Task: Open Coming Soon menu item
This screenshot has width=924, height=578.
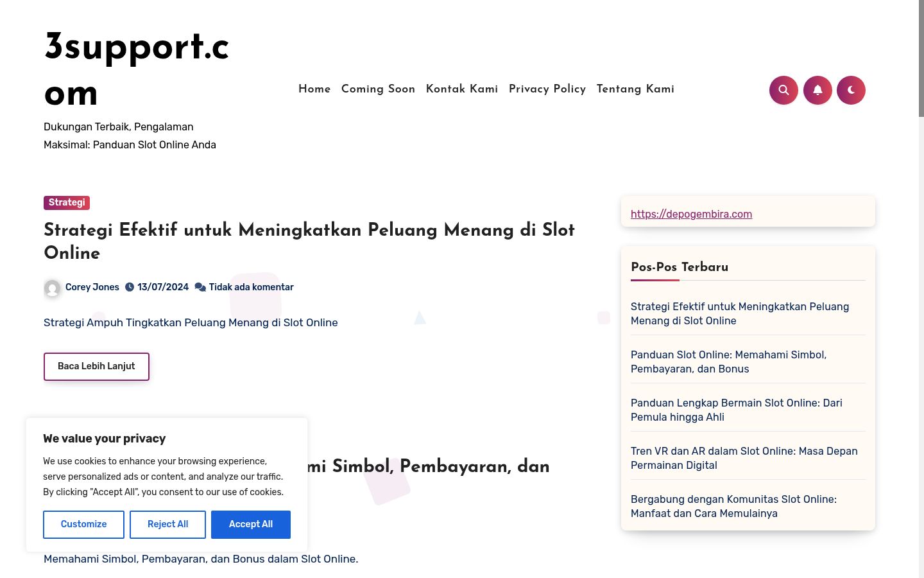Action: (378, 89)
